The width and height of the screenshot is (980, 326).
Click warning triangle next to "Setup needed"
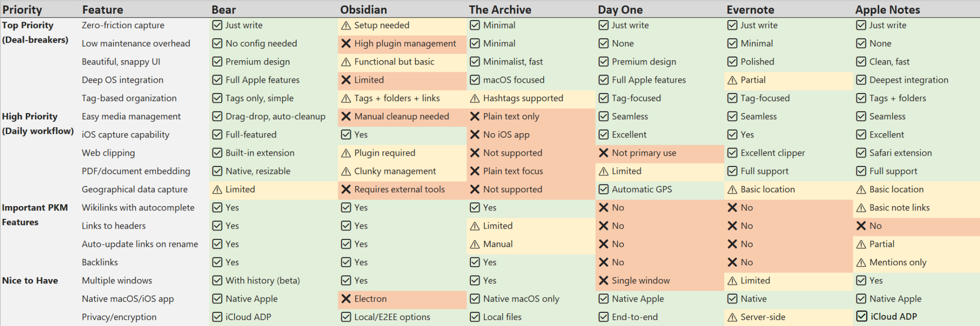coord(346,25)
